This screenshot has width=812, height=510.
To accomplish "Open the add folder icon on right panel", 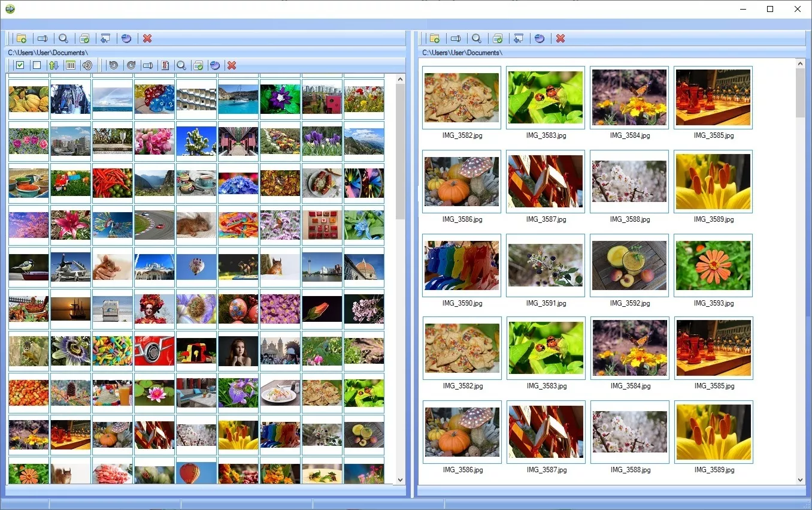I will (435, 38).
